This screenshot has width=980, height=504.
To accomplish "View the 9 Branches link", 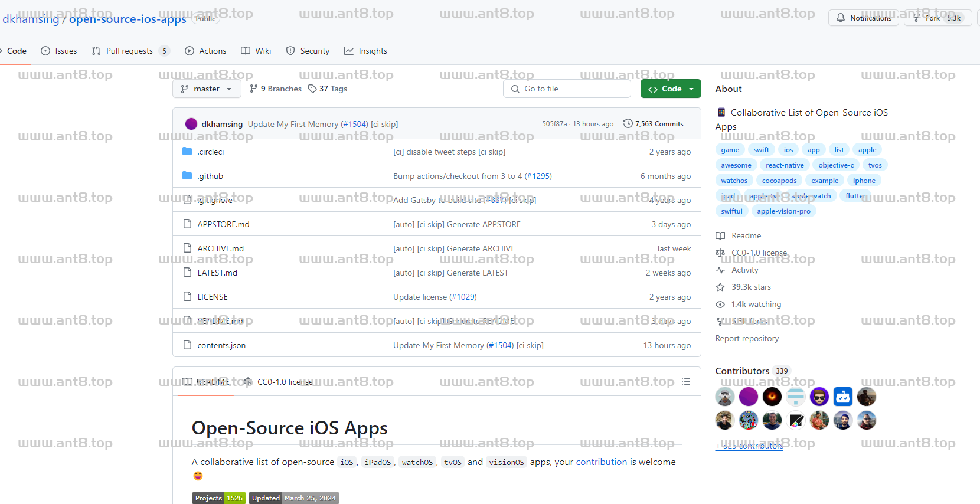I will pos(276,89).
